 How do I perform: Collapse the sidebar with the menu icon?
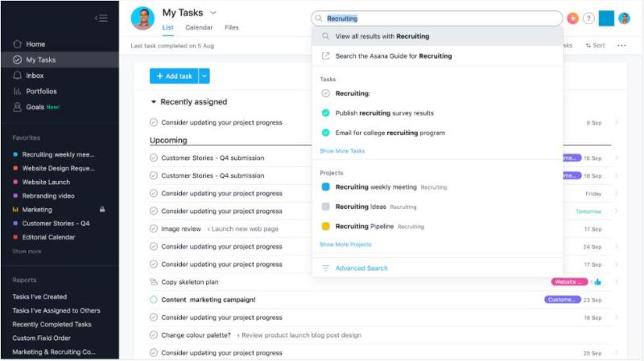click(x=101, y=18)
